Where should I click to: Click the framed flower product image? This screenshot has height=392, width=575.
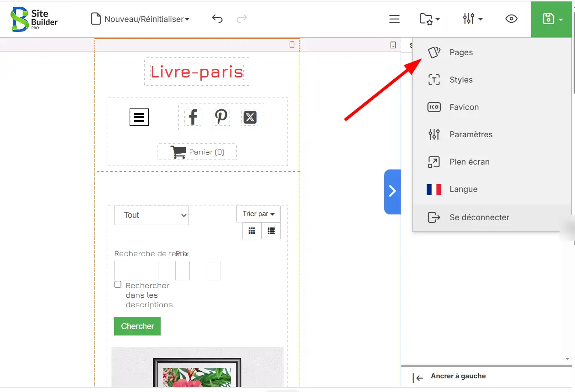197,367
